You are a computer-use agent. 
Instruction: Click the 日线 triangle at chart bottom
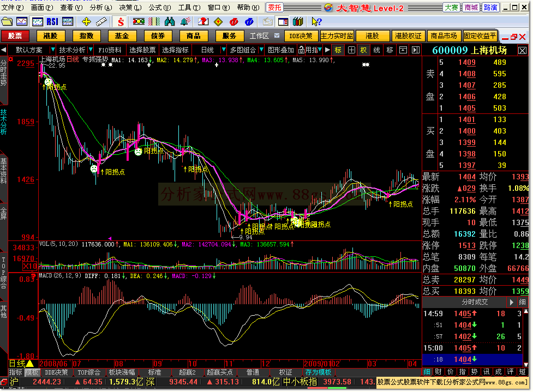[x=30, y=364]
